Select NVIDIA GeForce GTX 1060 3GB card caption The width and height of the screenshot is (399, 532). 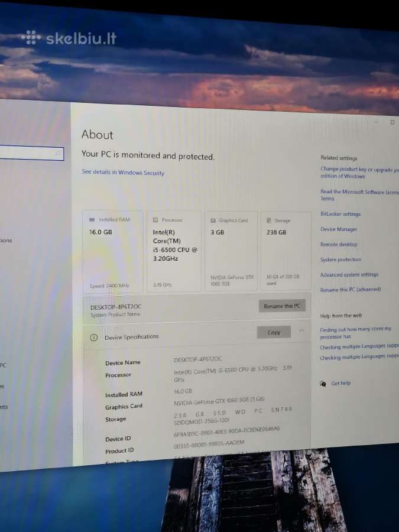tap(232, 281)
